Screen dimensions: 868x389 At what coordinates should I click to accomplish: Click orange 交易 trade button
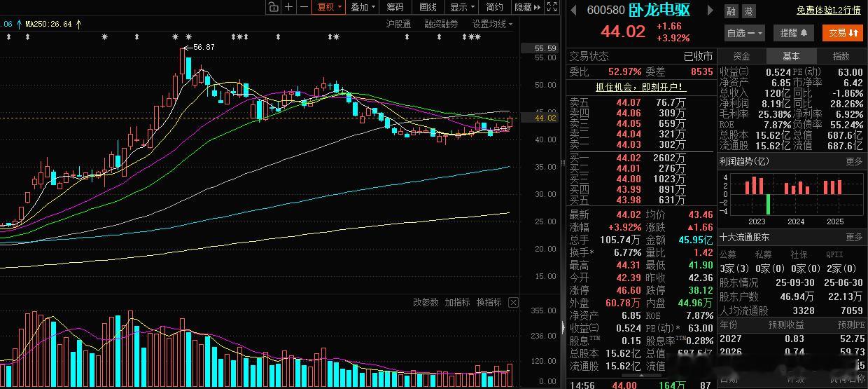coord(843,33)
